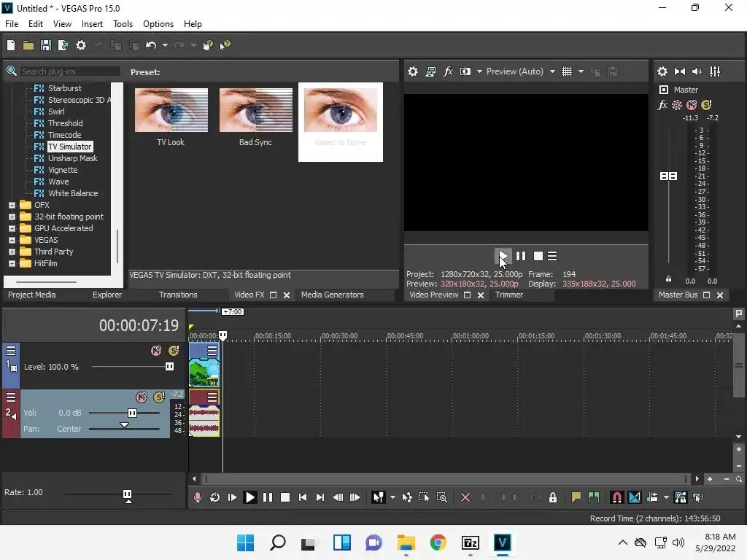The height and width of the screenshot is (560, 747).
Task: Mute audio track 2
Action: 142,397
